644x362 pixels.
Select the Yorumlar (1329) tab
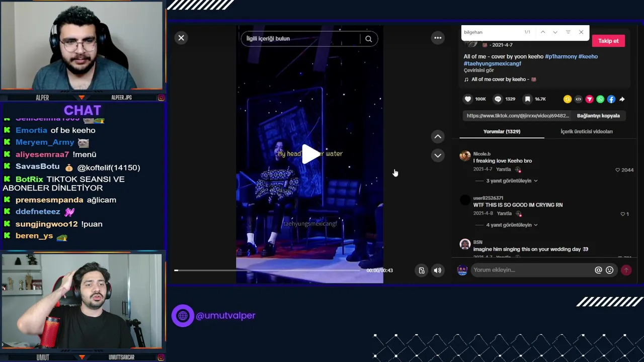tap(502, 131)
